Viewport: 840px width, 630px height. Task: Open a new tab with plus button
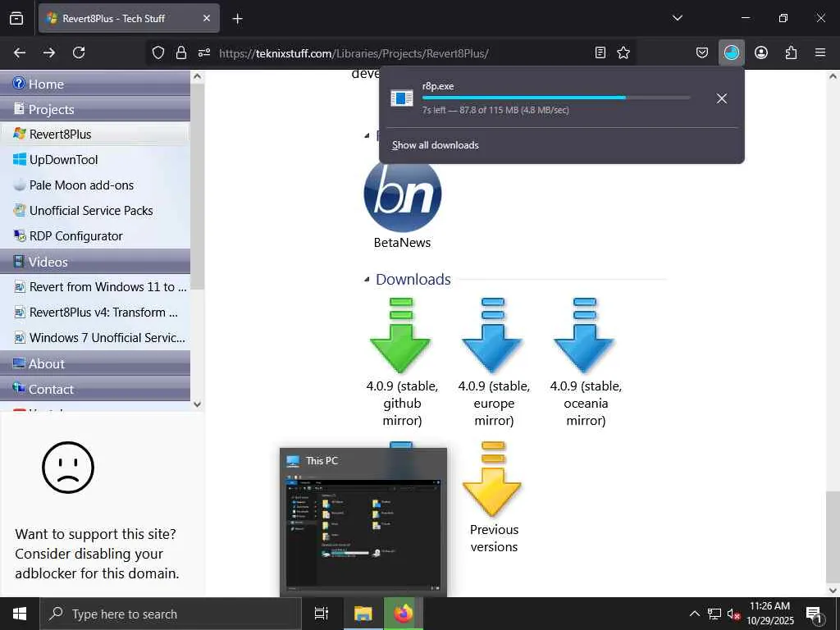pyautogui.click(x=237, y=19)
